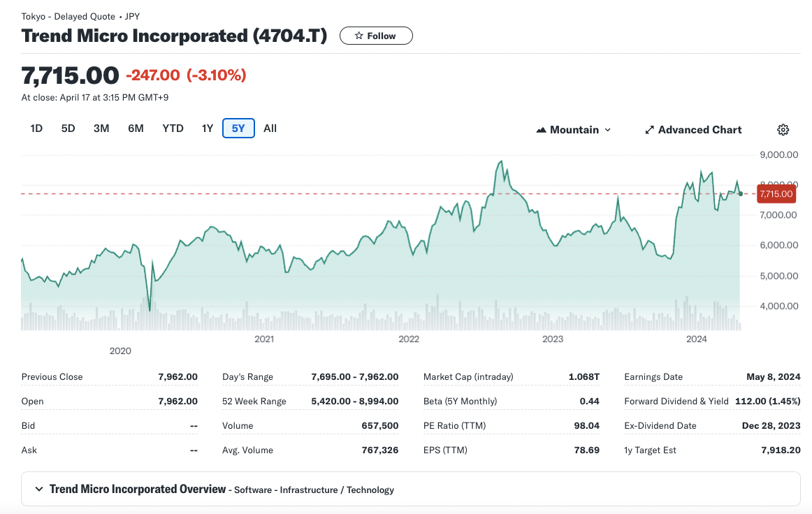Screen dimensions: 812x514
Task: Click the EPS (TTM) value 78.69
Action: click(x=587, y=450)
